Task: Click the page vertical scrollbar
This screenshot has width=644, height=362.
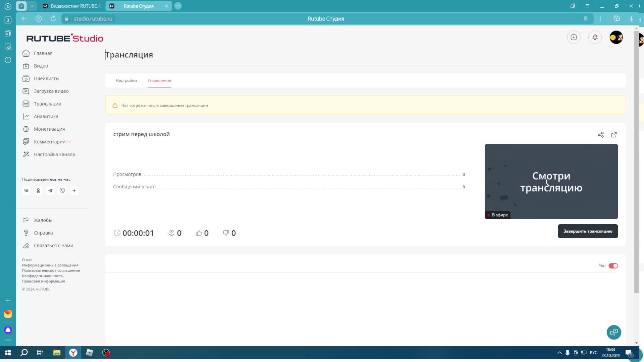Action: (x=636, y=161)
